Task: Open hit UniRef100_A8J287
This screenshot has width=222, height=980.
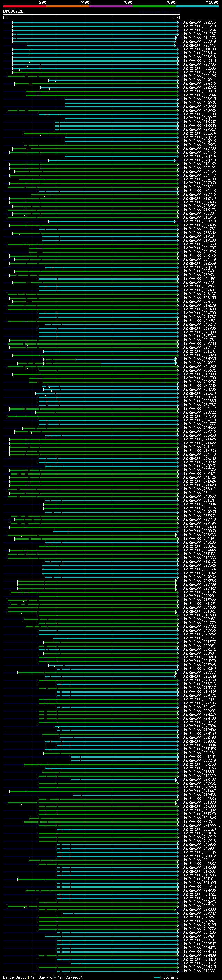Action: [199, 34]
